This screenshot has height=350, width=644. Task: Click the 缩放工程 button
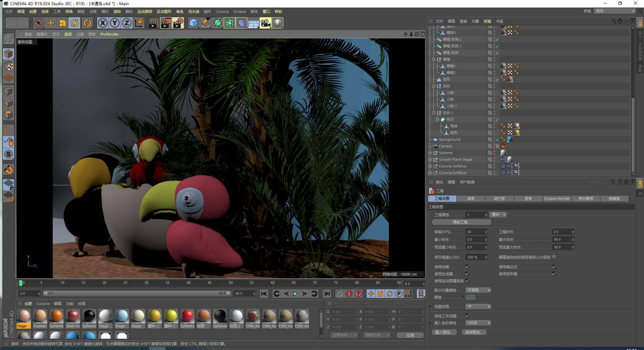462,222
